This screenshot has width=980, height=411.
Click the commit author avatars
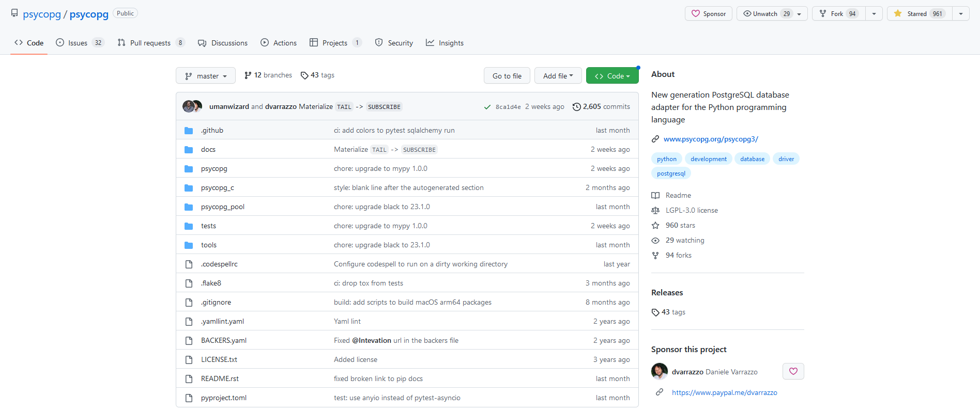tap(192, 106)
